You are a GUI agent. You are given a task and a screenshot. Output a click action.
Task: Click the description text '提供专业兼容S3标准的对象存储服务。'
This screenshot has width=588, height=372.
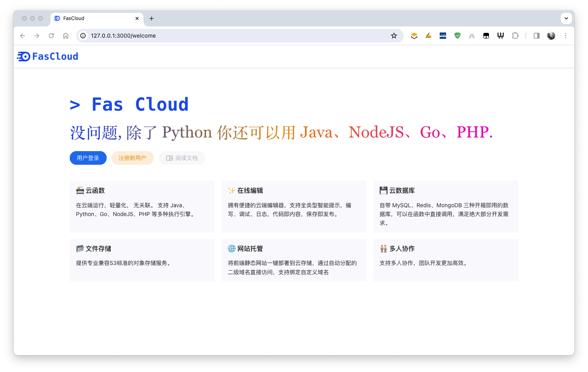pyautogui.click(x=124, y=263)
